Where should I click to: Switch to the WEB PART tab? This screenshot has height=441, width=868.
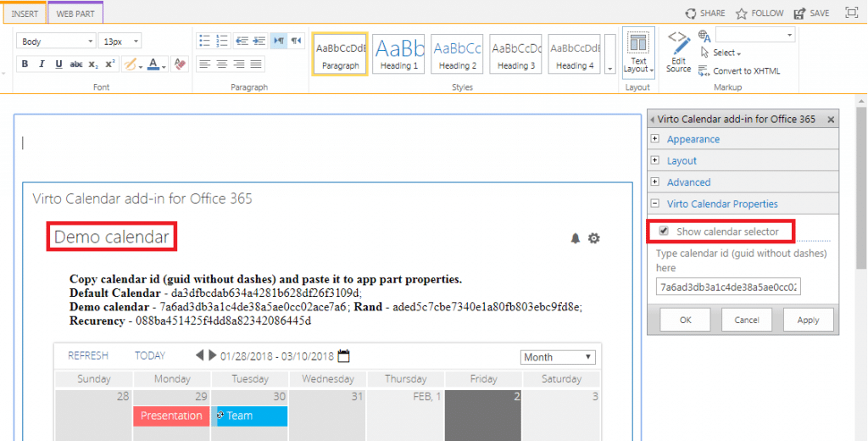[75, 14]
